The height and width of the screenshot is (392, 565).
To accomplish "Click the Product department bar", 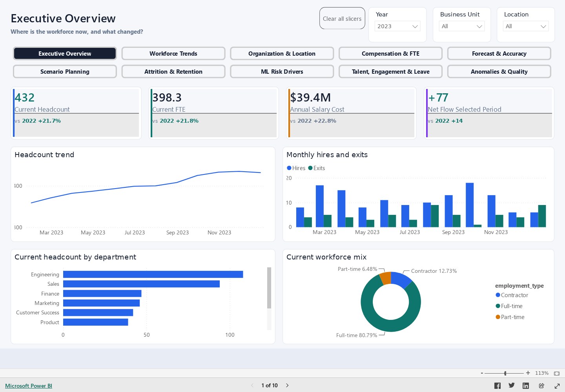I will click(95, 322).
